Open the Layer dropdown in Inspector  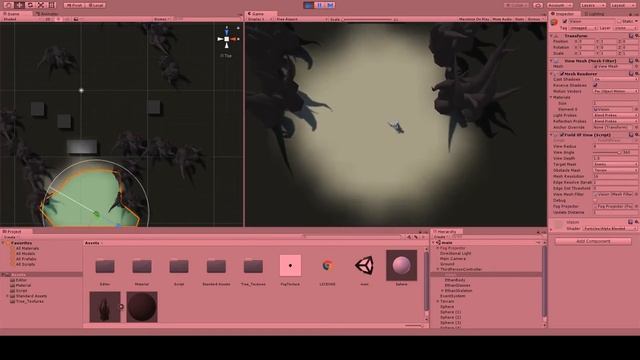click(626, 28)
